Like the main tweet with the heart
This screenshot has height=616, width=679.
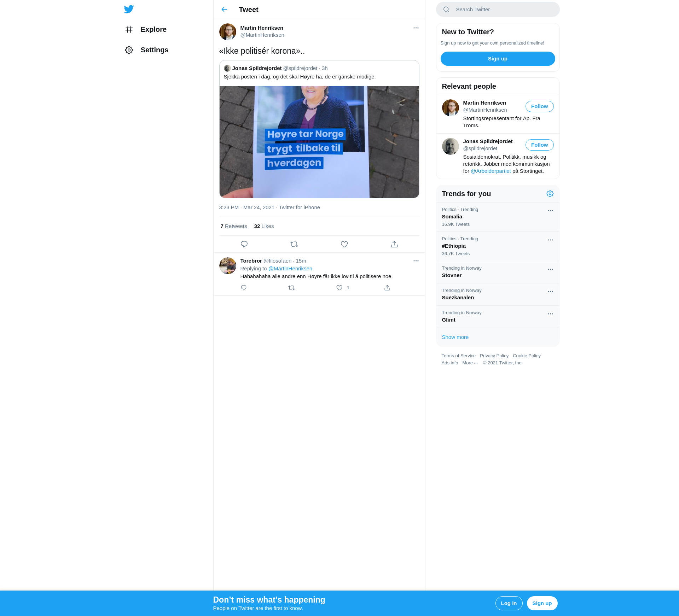[x=344, y=244]
